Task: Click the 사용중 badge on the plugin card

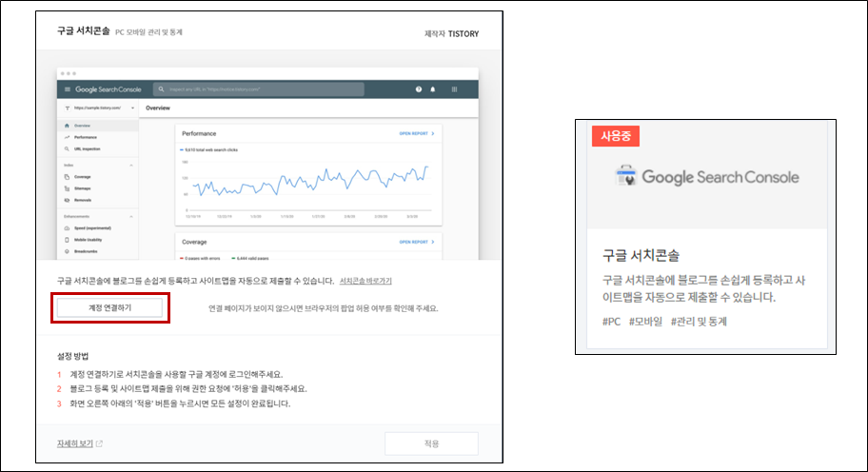Action: 616,136
